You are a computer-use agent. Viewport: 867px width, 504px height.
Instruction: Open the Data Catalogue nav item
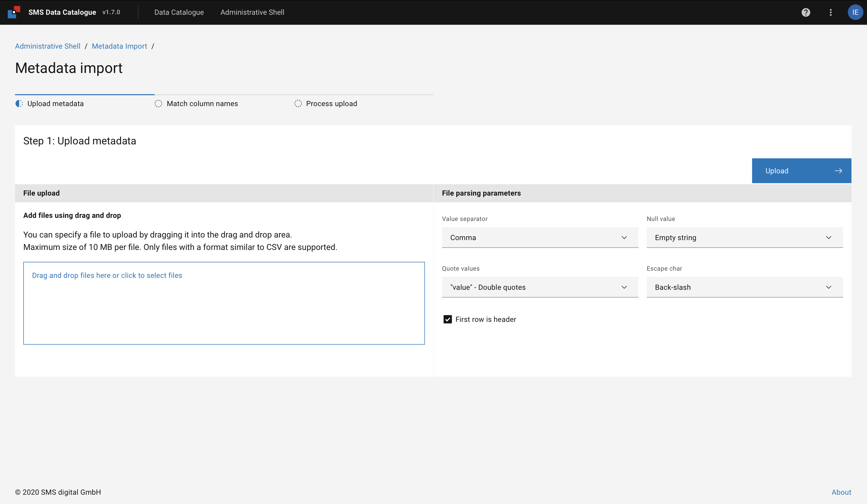(x=179, y=12)
